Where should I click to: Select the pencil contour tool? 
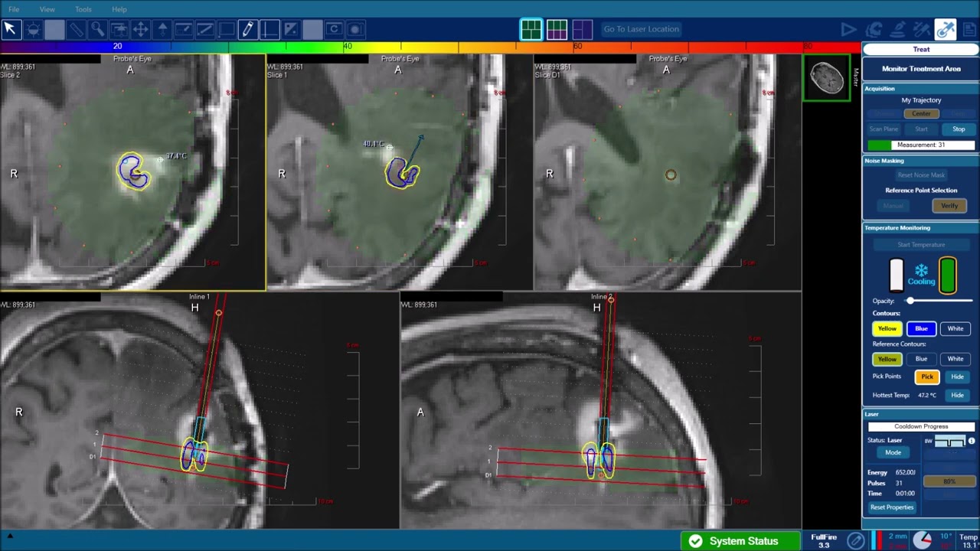click(x=247, y=29)
